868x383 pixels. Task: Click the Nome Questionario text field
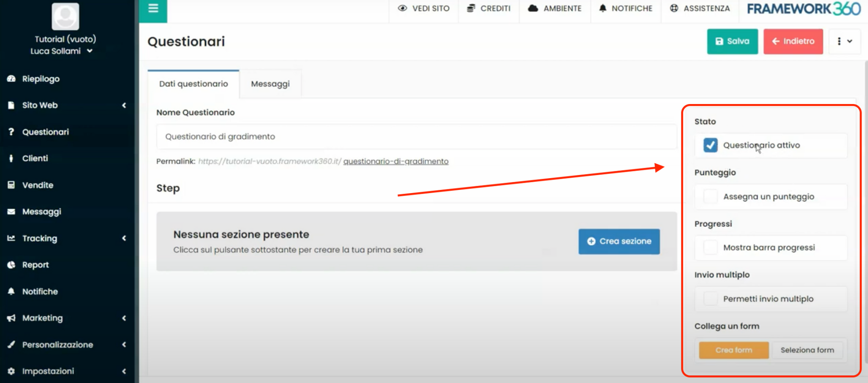pos(416,137)
